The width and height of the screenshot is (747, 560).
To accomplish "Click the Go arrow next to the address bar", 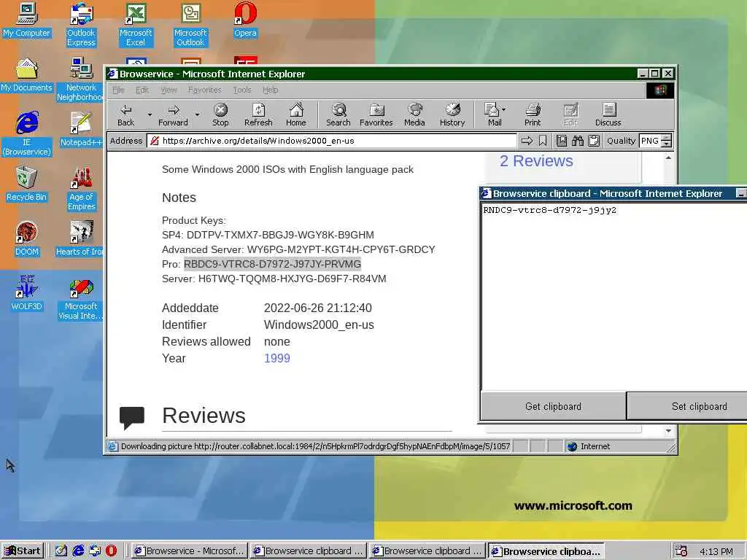I will pyautogui.click(x=527, y=141).
